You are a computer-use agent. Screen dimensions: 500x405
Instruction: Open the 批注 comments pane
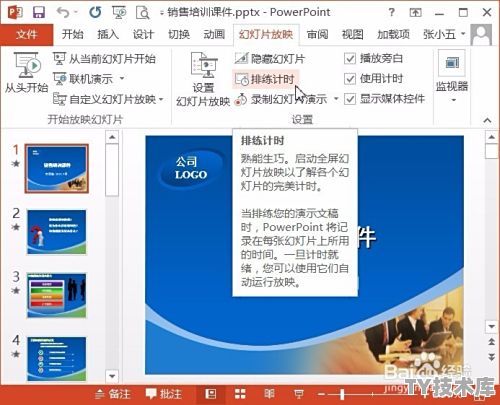164,394
